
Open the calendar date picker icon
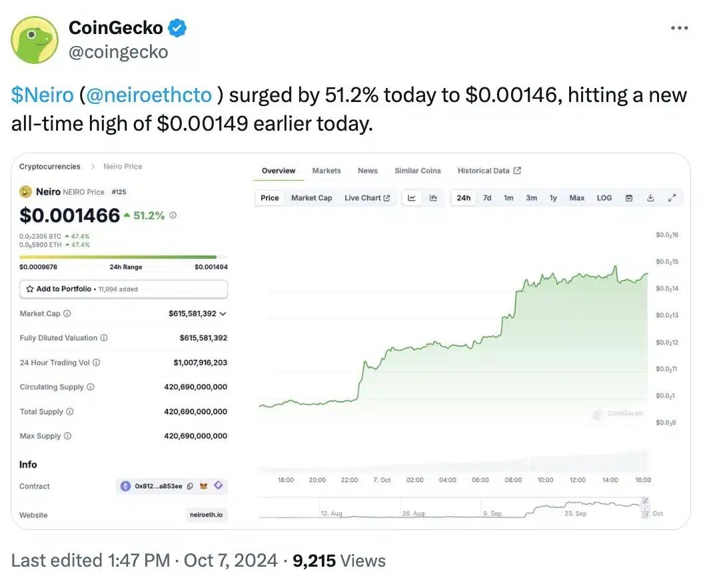[x=629, y=197]
